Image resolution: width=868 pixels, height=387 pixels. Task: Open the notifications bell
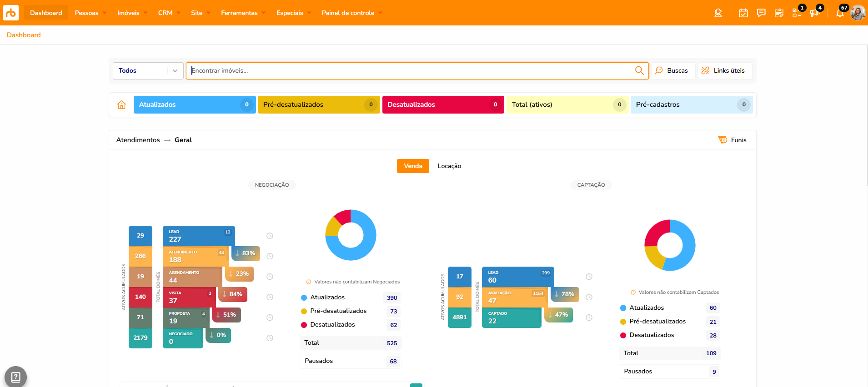(x=840, y=13)
